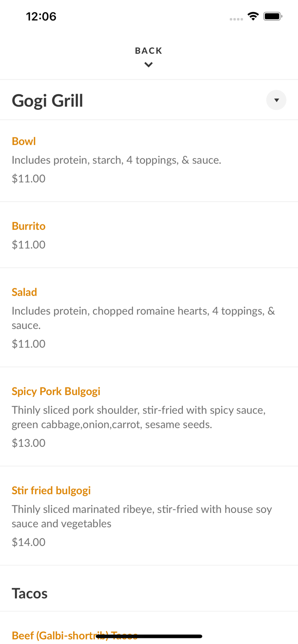Open the Tacos section header
The width and height of the screenshot is (298, 644).
pos(30,594)
